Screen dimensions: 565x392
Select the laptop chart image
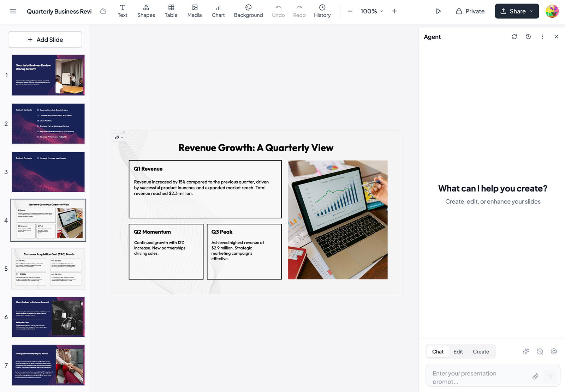(x=338, y=220)
